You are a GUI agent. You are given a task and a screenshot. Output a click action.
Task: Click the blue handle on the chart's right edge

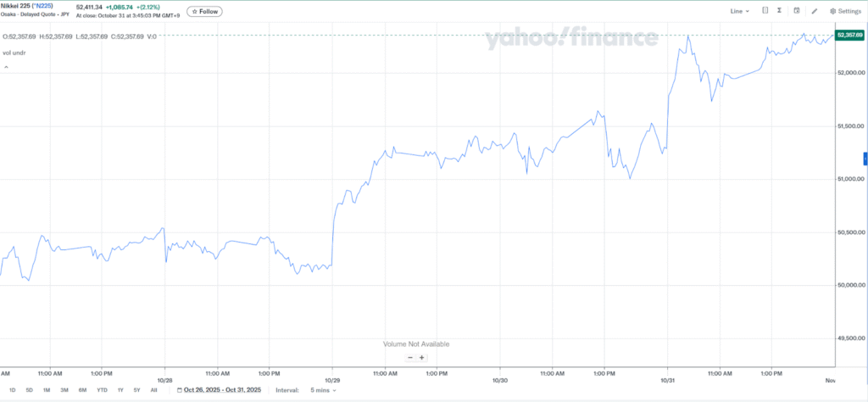865,159
